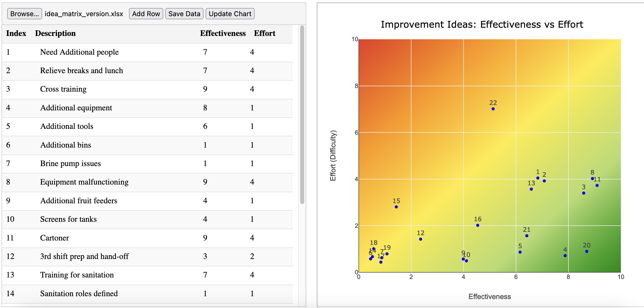
Task: Edit Cross training description cell
Action: click(63, 89)
